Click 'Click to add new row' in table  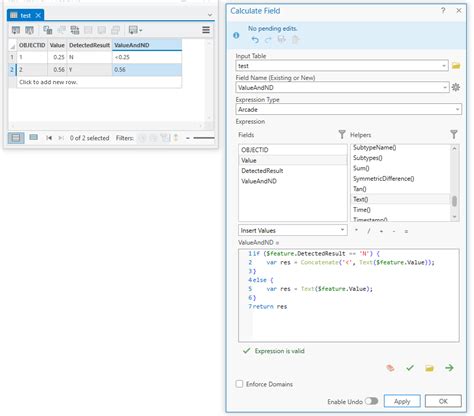pos(48,82)
